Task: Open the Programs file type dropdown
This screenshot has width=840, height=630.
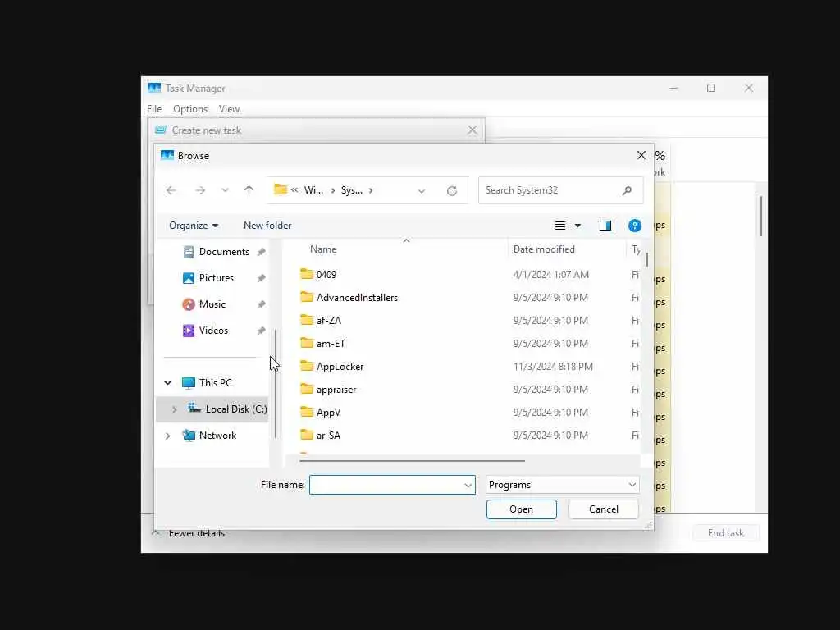Action: pos(563,485)
